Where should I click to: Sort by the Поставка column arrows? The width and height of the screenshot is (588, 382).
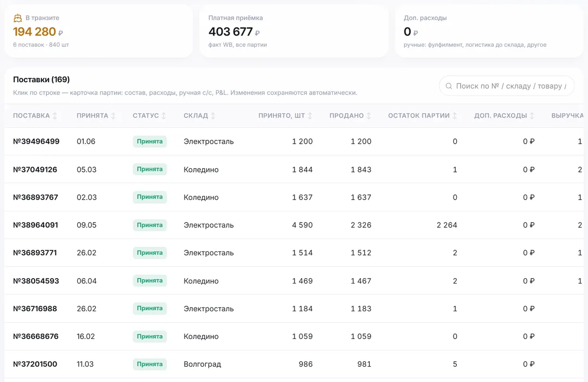pyautogui.click(x=55, y=116)
